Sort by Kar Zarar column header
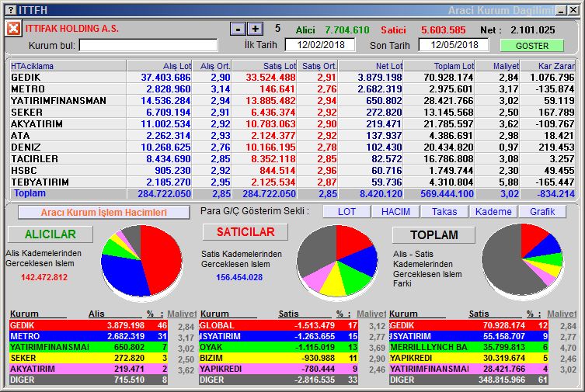The width and height of the screenshot is (585, 392). click(x=548, y=66)
